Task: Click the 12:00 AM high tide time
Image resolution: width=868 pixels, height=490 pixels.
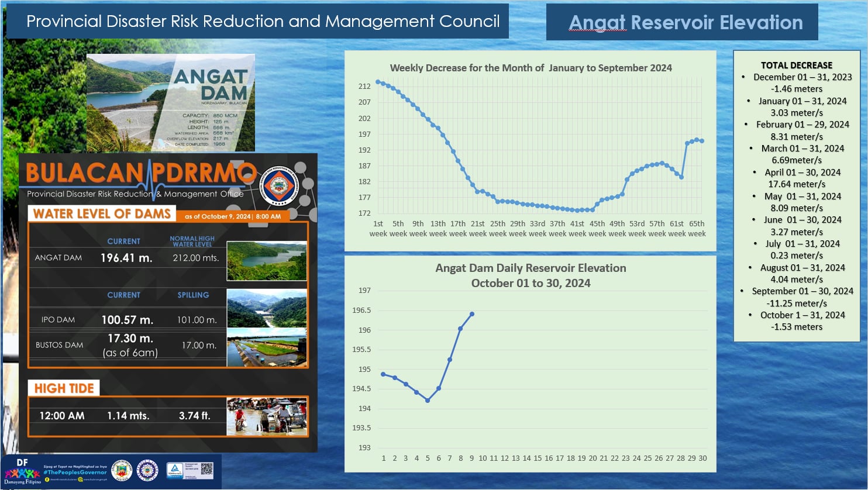Action: 62,416
